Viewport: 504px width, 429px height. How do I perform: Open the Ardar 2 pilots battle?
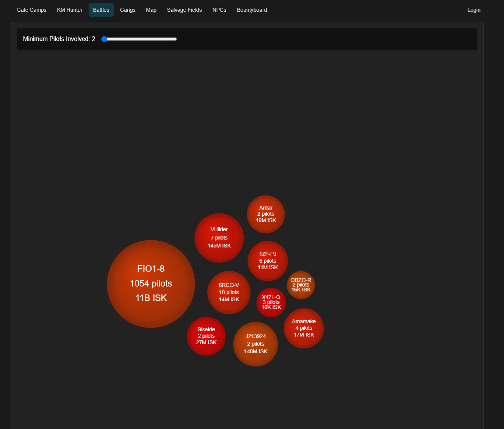tap(266, 214)
